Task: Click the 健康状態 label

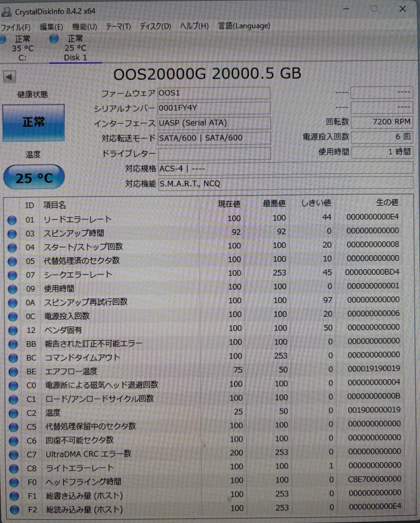Action: pos(33,95)
